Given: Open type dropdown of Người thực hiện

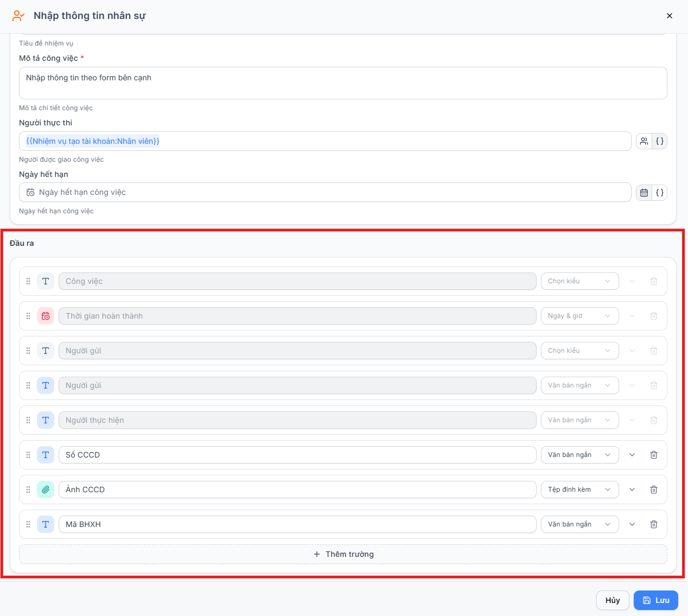Looking at the screenshot, I should point(579,420).
